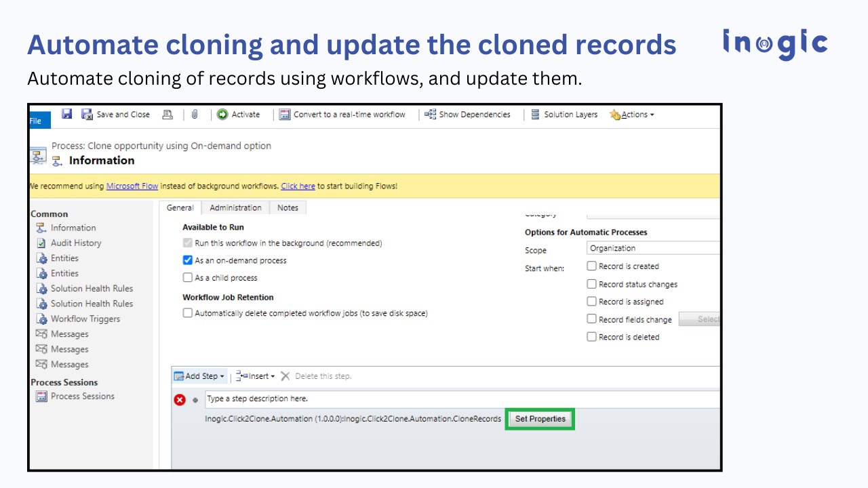Screen dimensions: 868x488
Task: Click the printer icon in the toolbar
Action: click(167, 115)
